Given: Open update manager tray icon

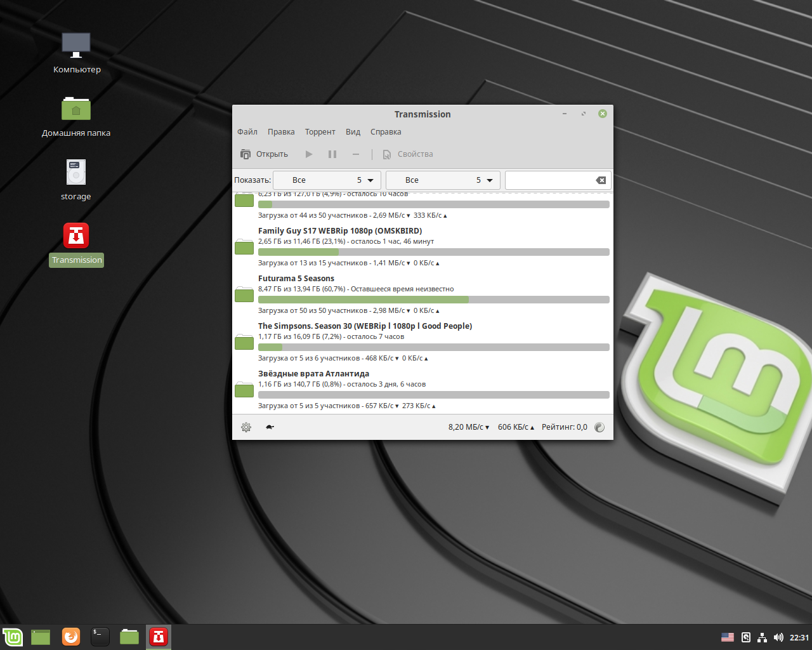Looking at the screenshot, I should click(746, 637).
